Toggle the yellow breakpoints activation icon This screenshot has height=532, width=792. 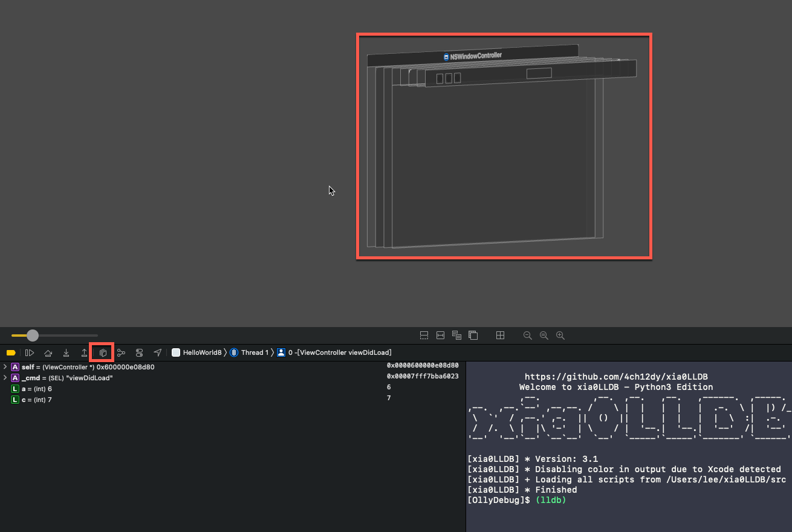[x=11, y=352]
